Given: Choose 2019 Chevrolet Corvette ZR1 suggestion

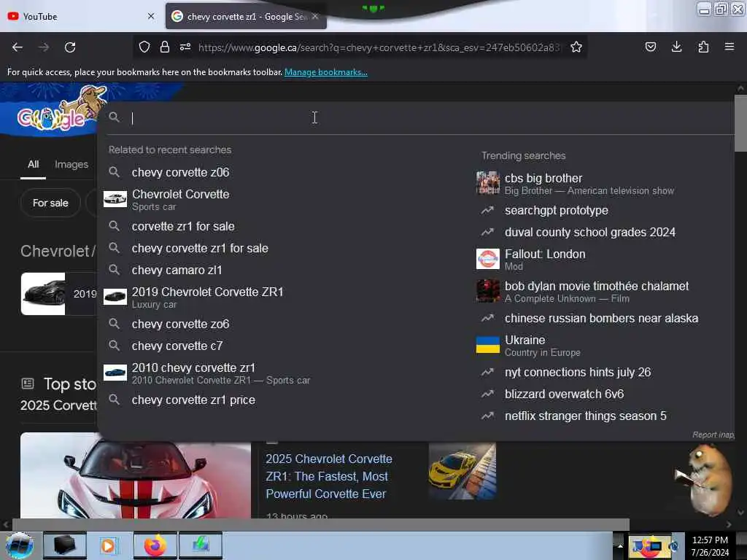Looking at the screenshot, I should coord(208,297).
